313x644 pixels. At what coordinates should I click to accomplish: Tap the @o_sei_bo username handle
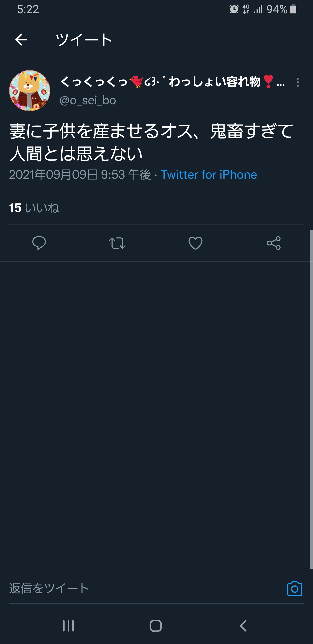point(88,101)
